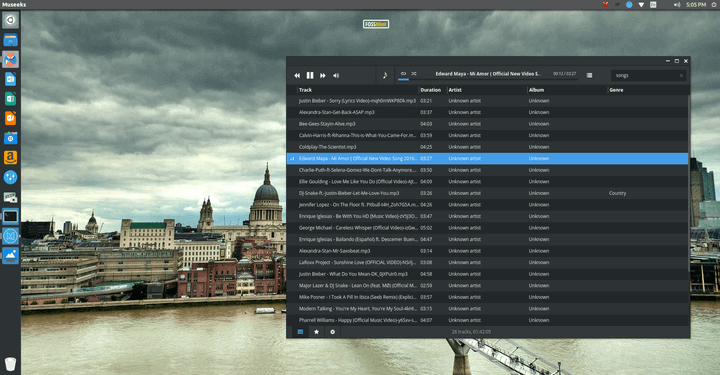720x375 pixels.
Task: Select Enrique Iglesias - Be With You track
Action: [x=487, y=216]
